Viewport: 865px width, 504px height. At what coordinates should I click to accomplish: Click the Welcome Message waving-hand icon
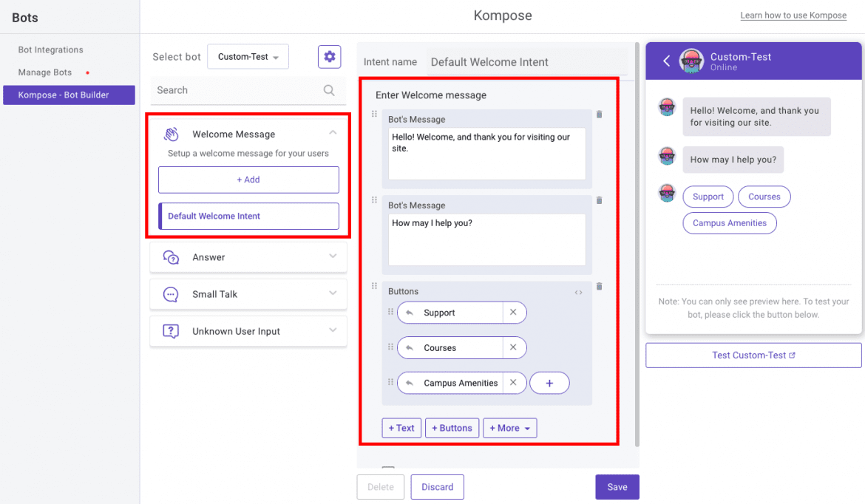171,133
